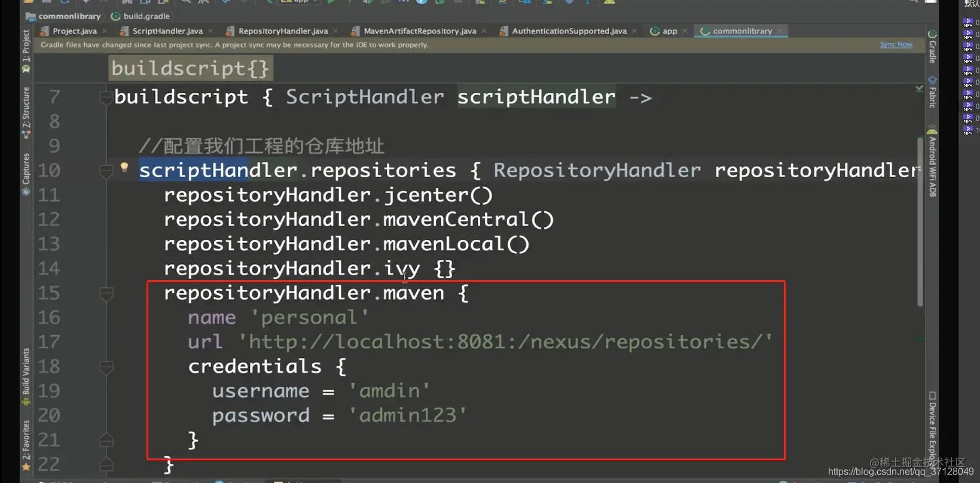Click the light bulb quick-fix icon

pyautogui.click(x=124, y=168)
